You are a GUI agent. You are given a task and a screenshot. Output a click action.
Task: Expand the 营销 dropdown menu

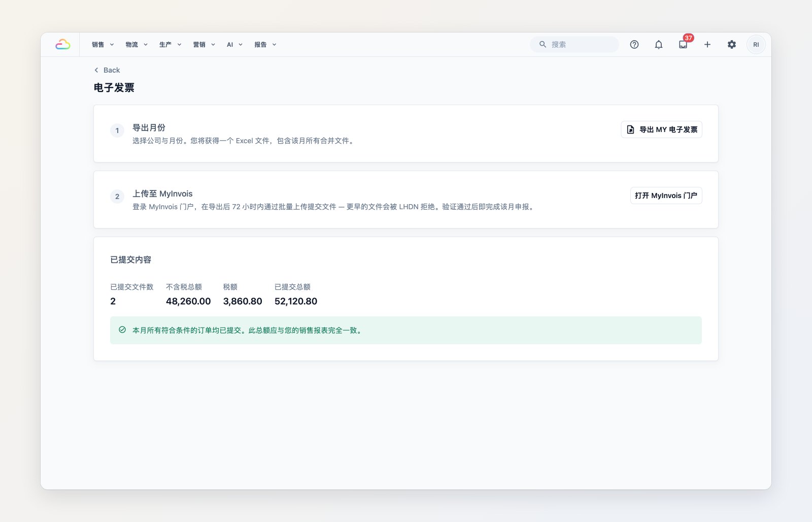coord(204,45)
